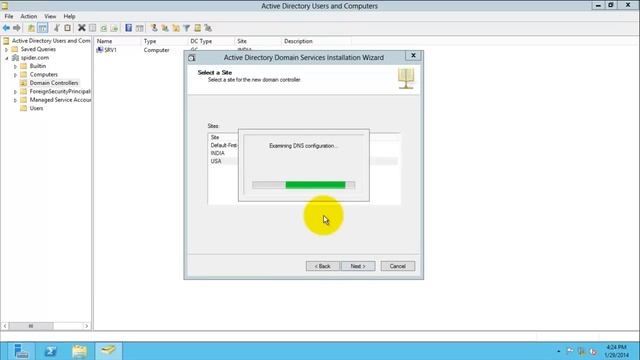This screenshot has height=360, width=640.
Task: Click the Forward arrow toolbar icon
Action: coord(17,28)
